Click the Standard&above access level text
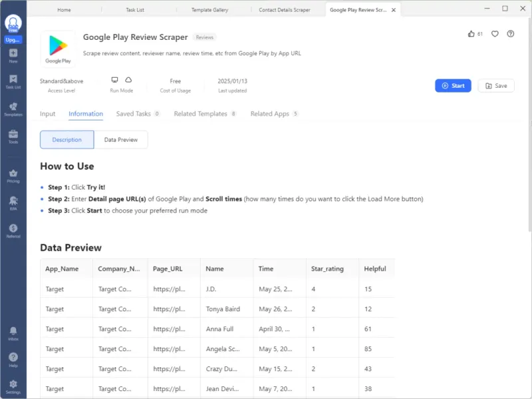Screen dimensions: 532x399 click(x=61, y=81)
